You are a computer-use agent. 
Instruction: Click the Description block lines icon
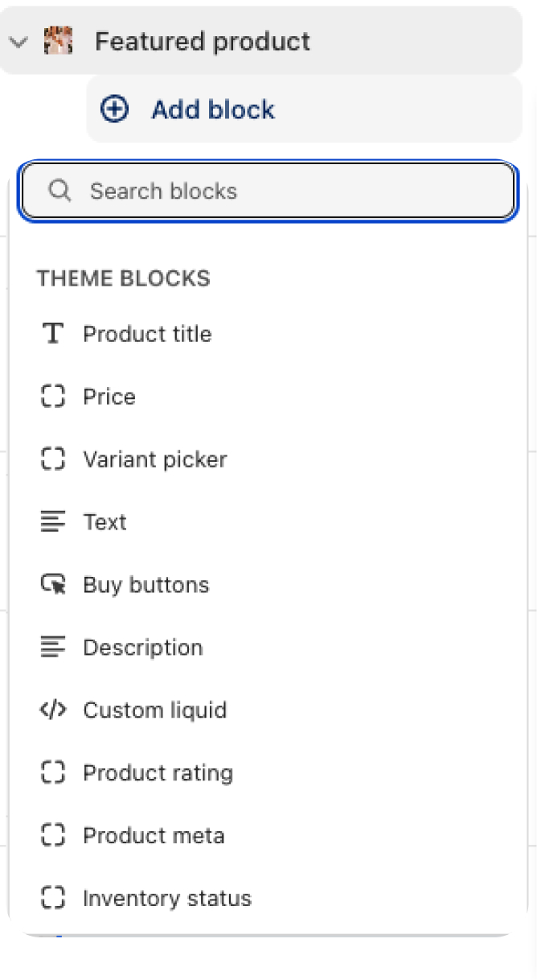pyautogui.click(x=53, y=648)
